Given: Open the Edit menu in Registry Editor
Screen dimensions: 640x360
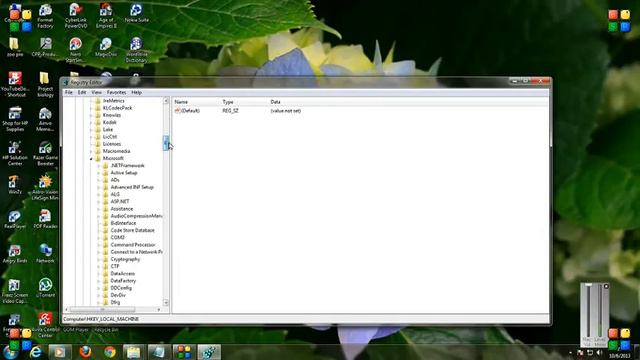Looking at the screenshot, I should 82,93.
